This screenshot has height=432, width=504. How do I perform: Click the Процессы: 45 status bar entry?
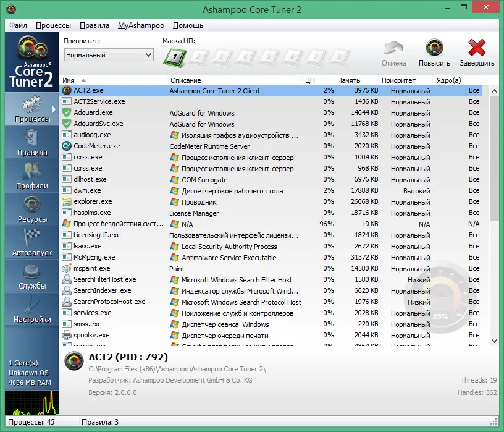tap(31, 422)
